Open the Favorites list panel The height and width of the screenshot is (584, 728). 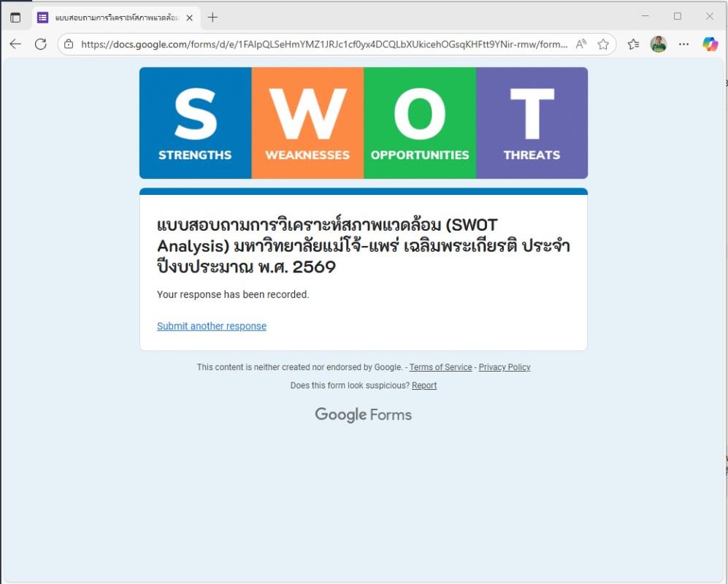633,44
